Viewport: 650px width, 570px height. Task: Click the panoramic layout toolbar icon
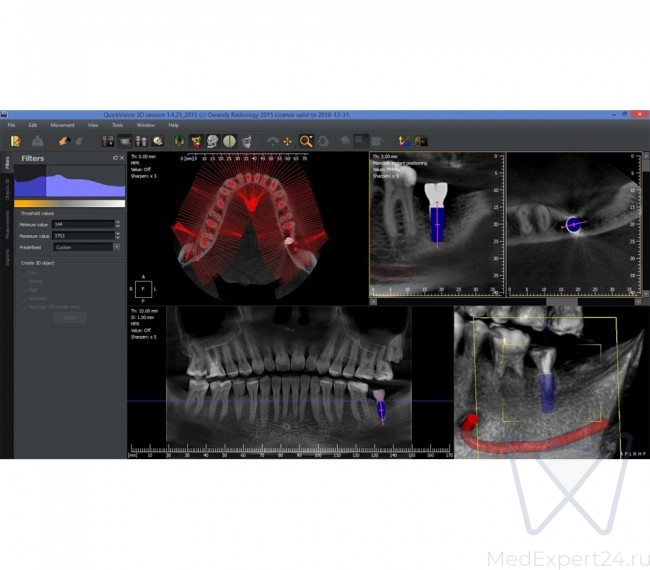(124, 141)
